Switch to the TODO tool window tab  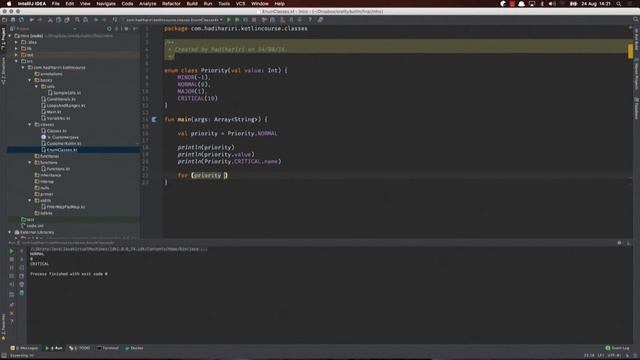coord(80,348)
